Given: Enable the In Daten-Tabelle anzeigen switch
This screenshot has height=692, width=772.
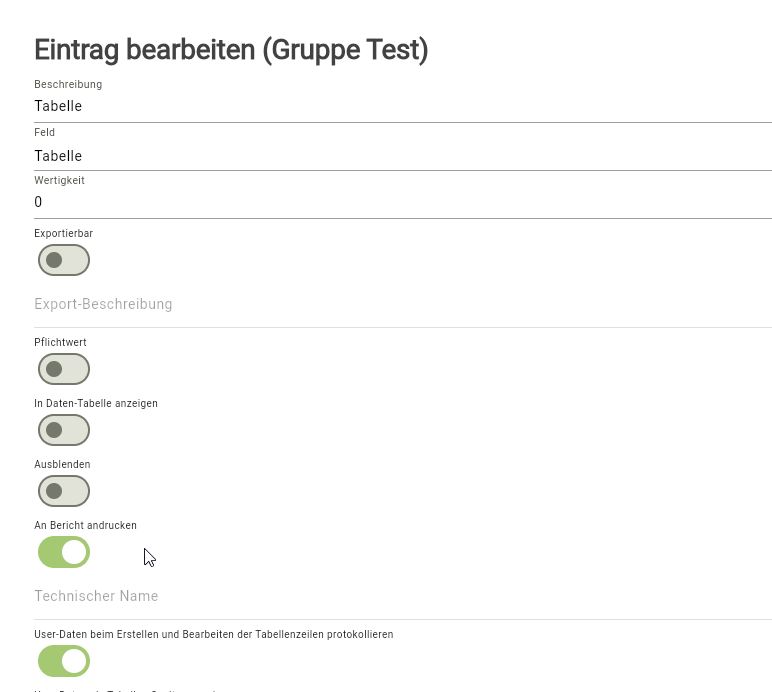Looking at the screenshot, I should point(64,430).
